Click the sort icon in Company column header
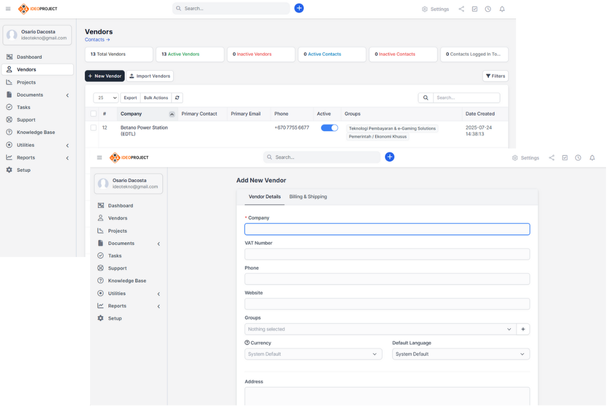This screenshot has width=607, height=406. point(172,114)
